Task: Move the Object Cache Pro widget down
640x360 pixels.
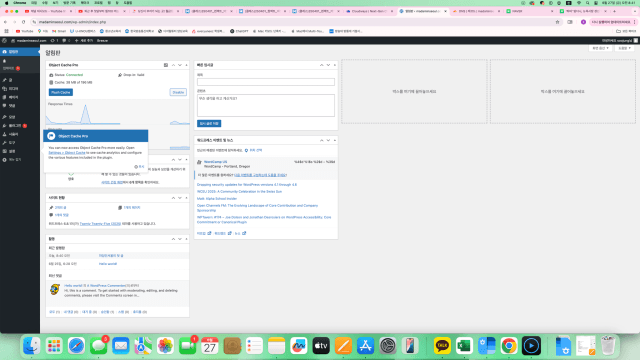Action: coord(180,65)
